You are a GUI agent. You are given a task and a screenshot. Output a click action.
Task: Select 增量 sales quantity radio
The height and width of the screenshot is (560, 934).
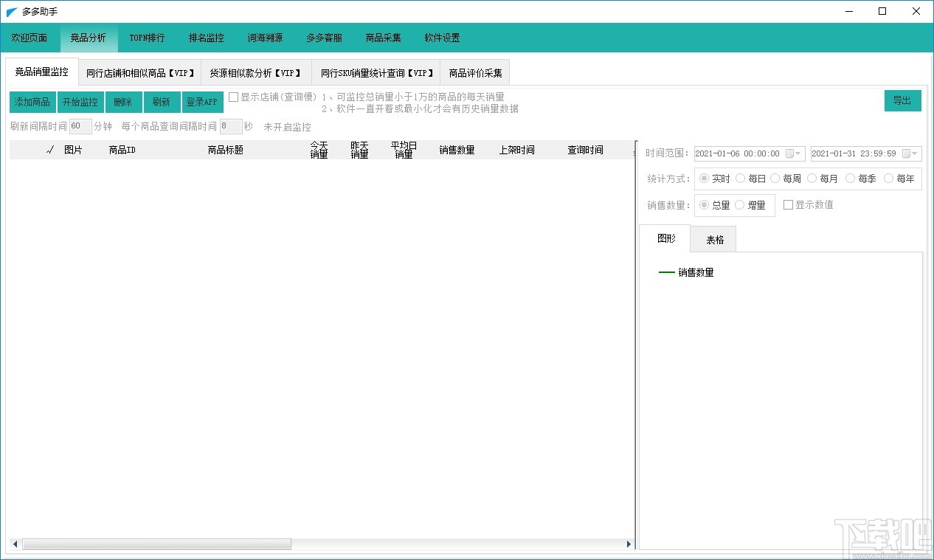(739, 205)
